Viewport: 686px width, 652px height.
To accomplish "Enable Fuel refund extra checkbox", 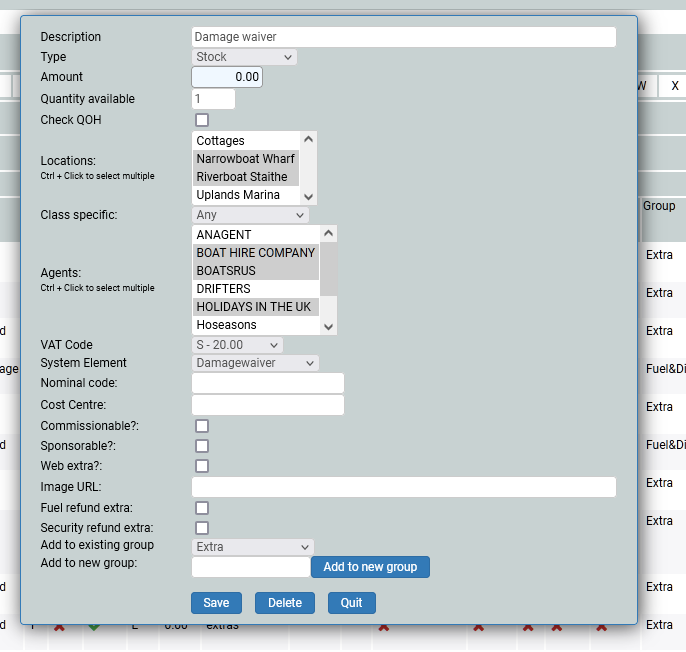I will click(x=202, y=508).
